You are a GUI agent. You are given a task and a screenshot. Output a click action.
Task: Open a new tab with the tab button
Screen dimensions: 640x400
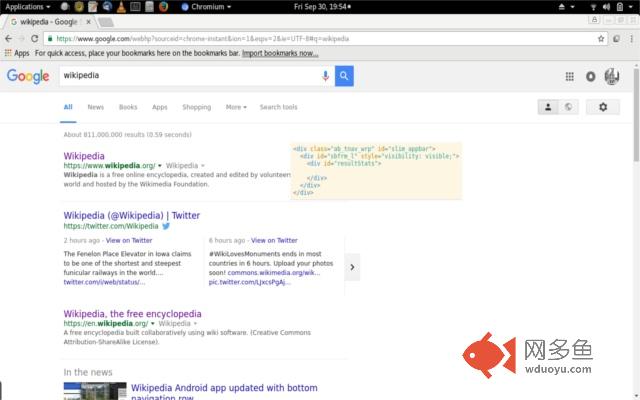106,22
